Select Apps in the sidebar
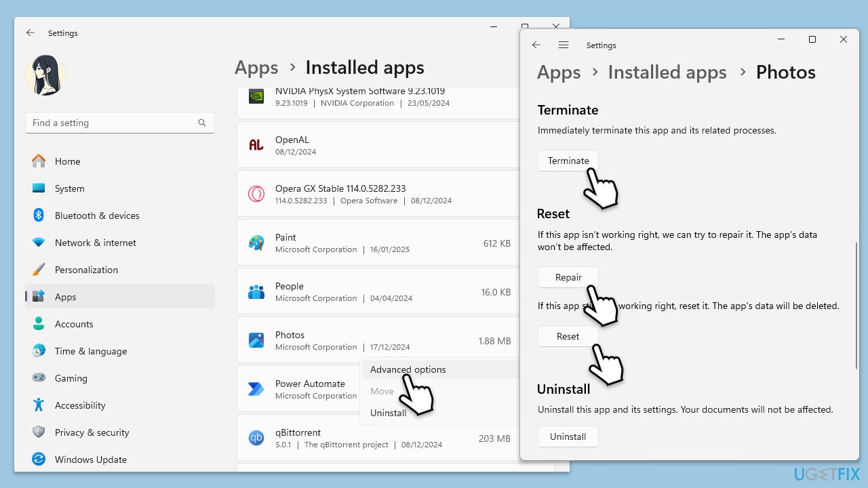 [x=120, y=297]
